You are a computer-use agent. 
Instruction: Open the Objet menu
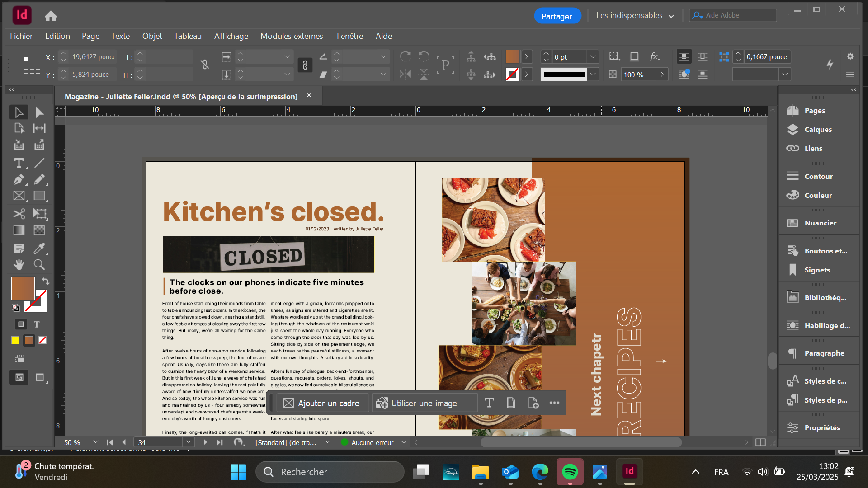pyautogui.click(x=152, y=36)
